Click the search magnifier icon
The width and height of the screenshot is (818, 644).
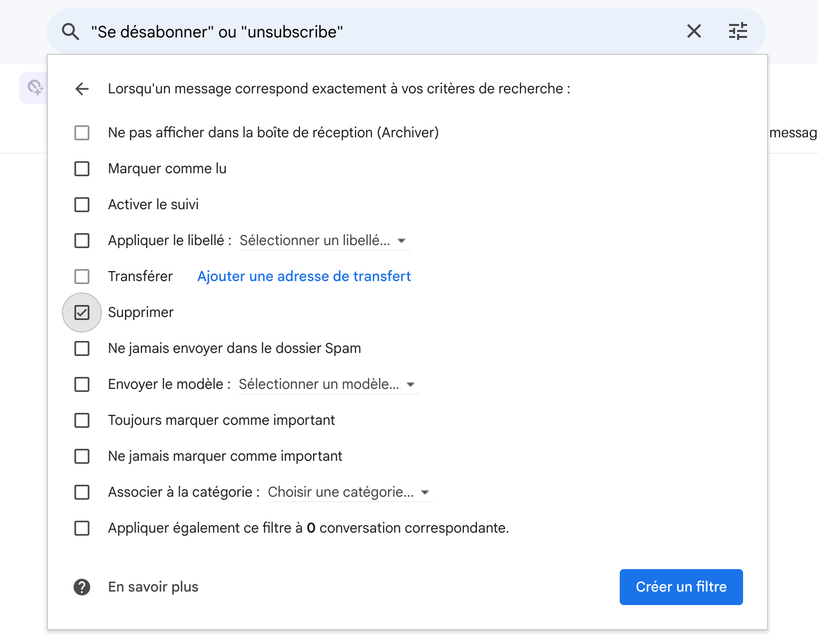point(70,32)
